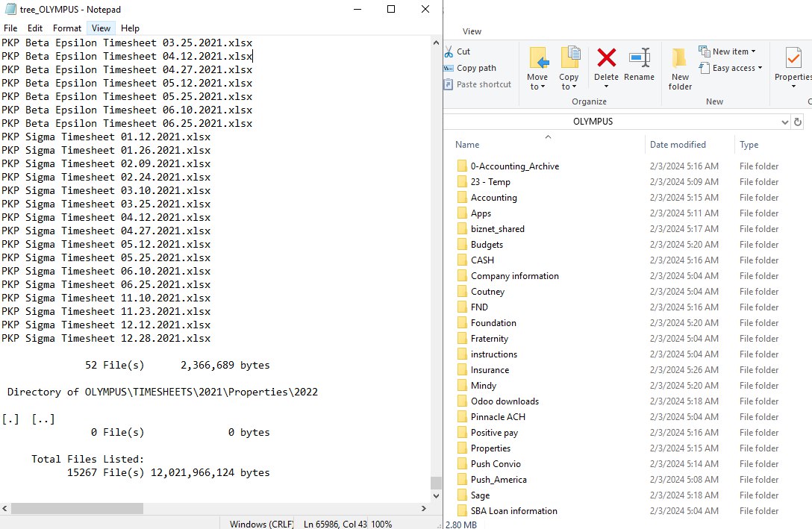Image resolution: width=812 pixels, height=529 pixels.
Task: Switch to Explorer's View ribbon tab
Action: pyautogui.click(x=472, y=31)
